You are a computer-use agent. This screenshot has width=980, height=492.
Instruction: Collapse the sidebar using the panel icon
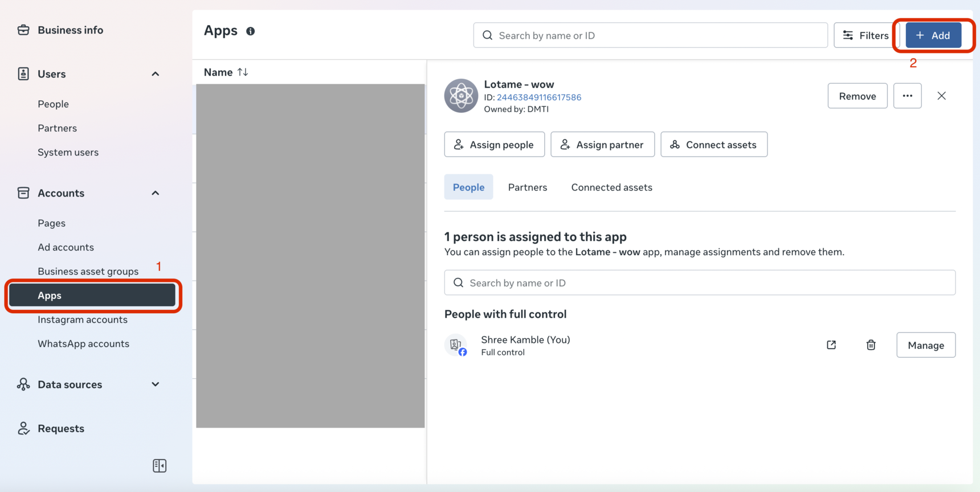[x=160, y=466]
